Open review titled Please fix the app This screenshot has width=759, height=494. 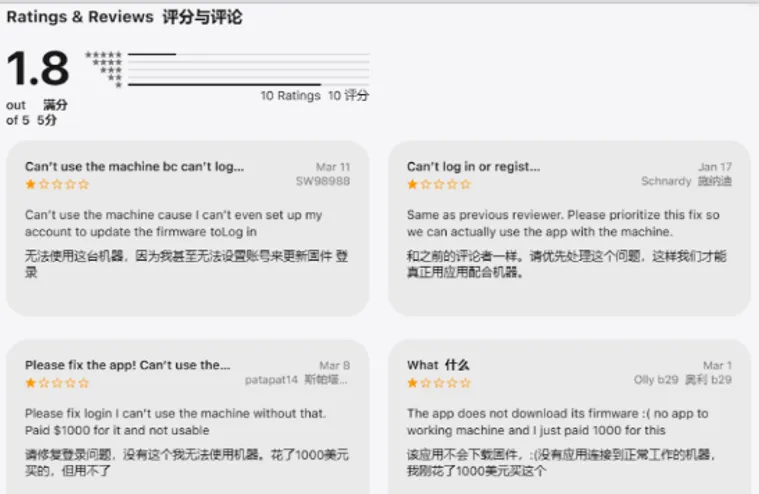(x=128, y=365)
